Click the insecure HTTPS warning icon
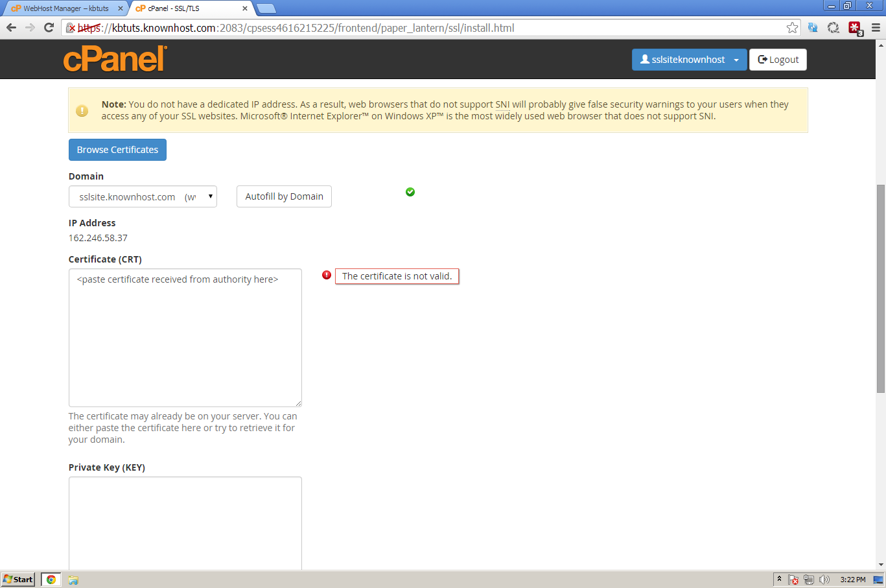The image size is (886, 588). 71,28
